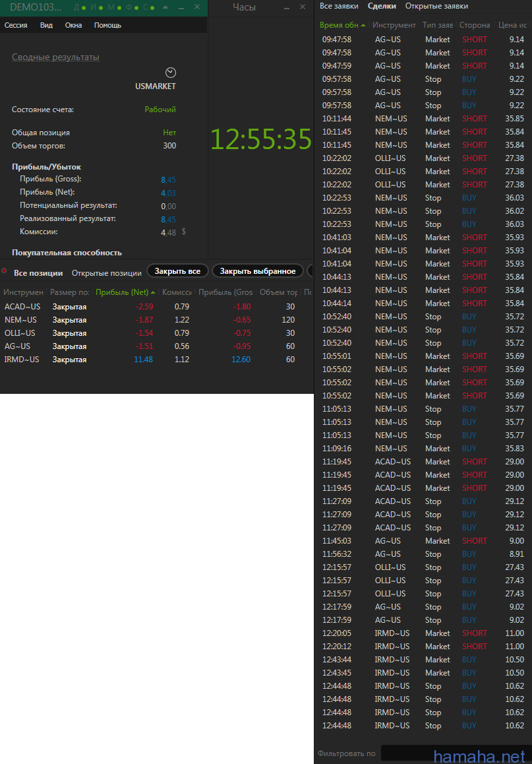Close the DEMO103 main window
Screen dimensions: 532x764
(x=197, y=7)
